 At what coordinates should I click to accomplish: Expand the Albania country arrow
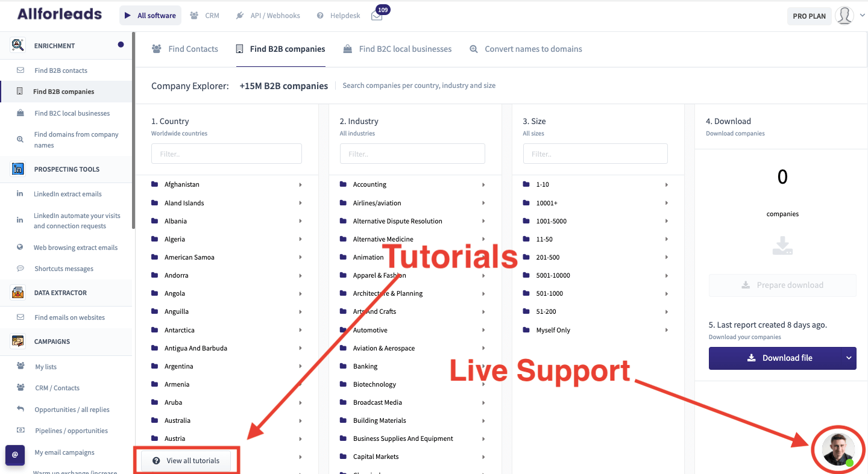tap(300, 221)
